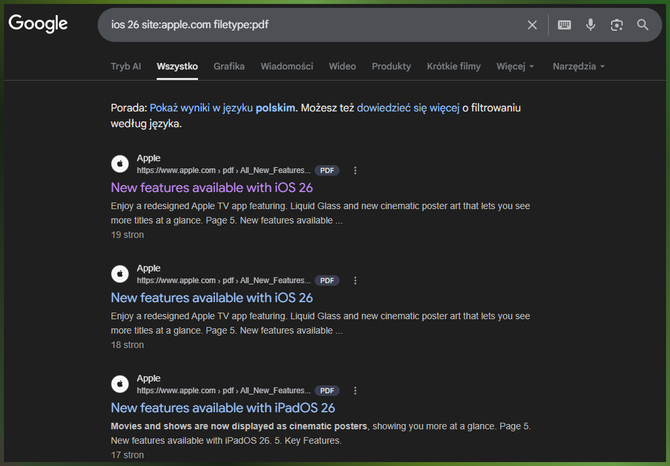Open the 18 stron 'New features available with iOS 26' link
Viewport: 670px width, 466px height.
212,298
